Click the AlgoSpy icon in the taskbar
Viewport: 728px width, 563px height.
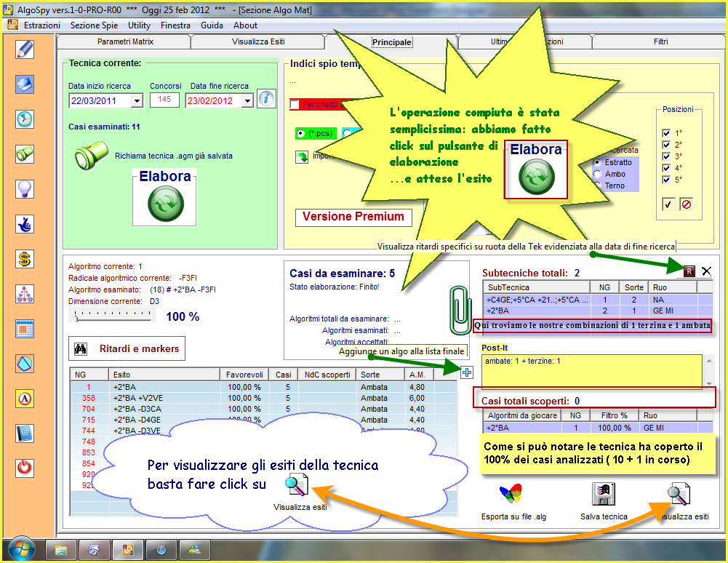point(128,551)
